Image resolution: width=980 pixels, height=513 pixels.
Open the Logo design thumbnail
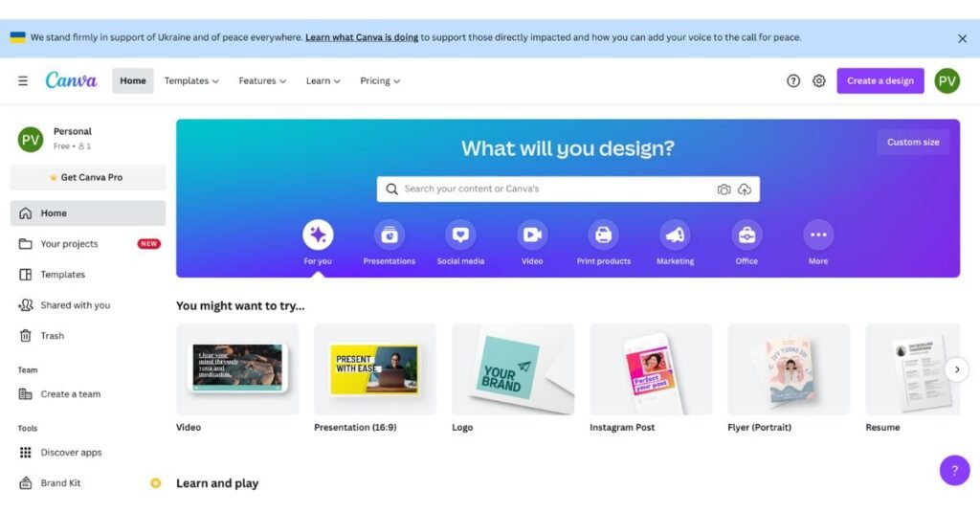coord(513,369)
